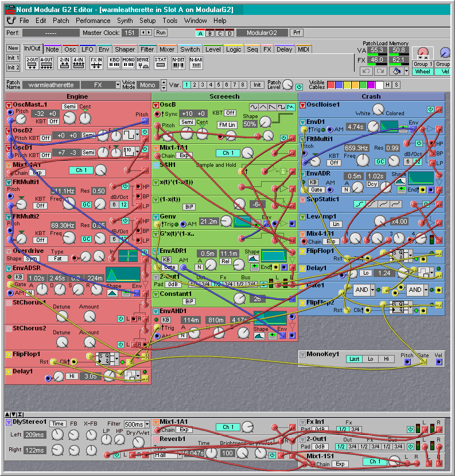Add the N-BAR TXT name bar module
Viewport: 455px width, 476px height.
196,63
